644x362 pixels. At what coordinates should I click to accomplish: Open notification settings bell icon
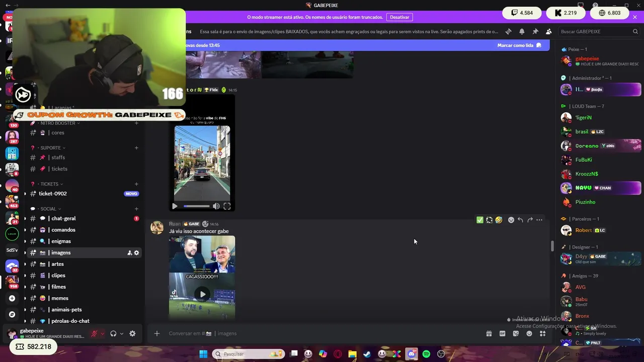tap(522, 31)
